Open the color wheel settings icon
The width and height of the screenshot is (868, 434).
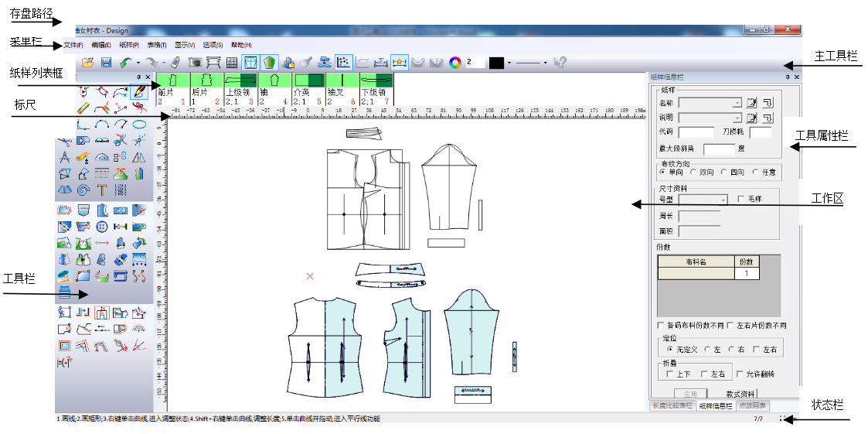pos(455,63)
